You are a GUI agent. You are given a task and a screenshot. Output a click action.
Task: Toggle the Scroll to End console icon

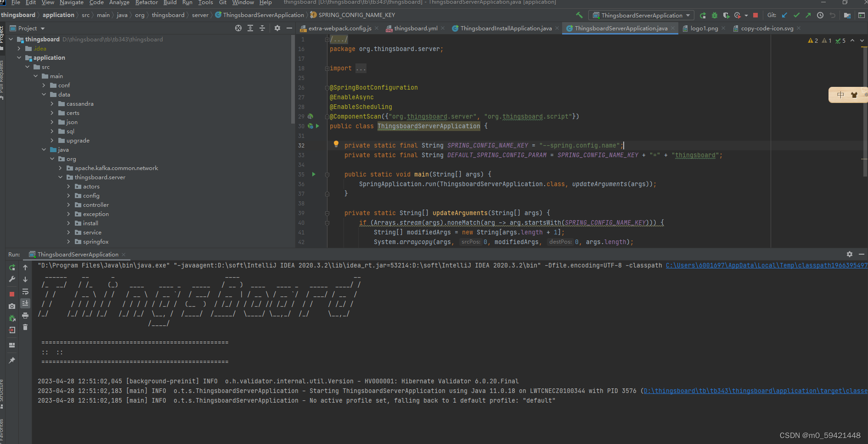[x=25, y=303]
